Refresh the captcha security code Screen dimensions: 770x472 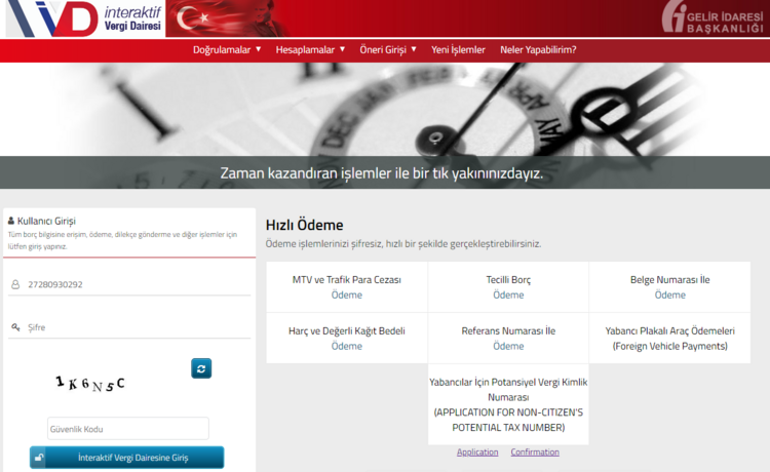[201, 369]
